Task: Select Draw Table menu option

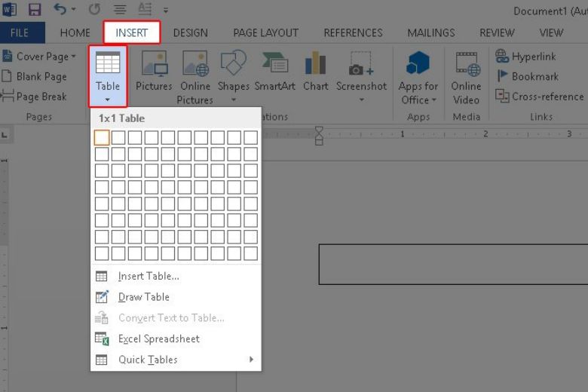Action: (176, 297)
